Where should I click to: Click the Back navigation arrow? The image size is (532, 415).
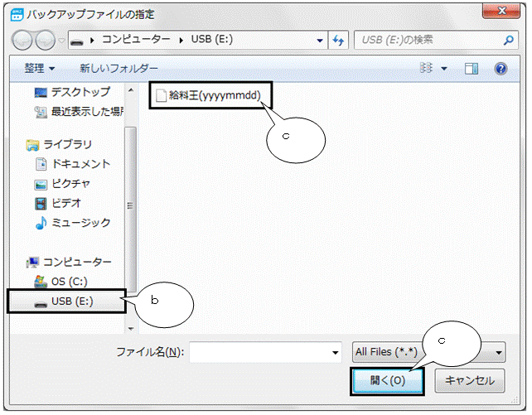[x=22, y=41]
